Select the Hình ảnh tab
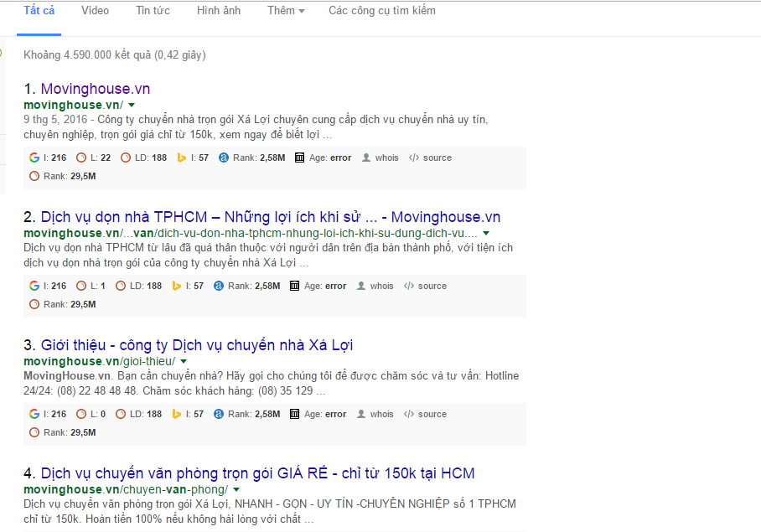 (x=219, y=11)
